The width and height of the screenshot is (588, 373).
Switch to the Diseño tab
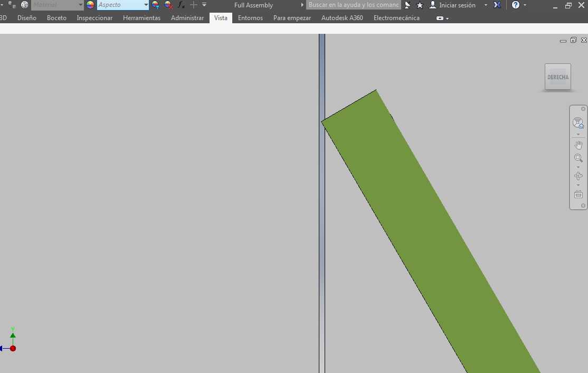(26, 17)
